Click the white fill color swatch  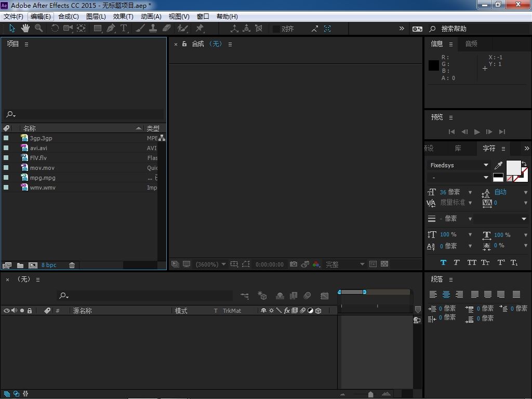(513, 167)
